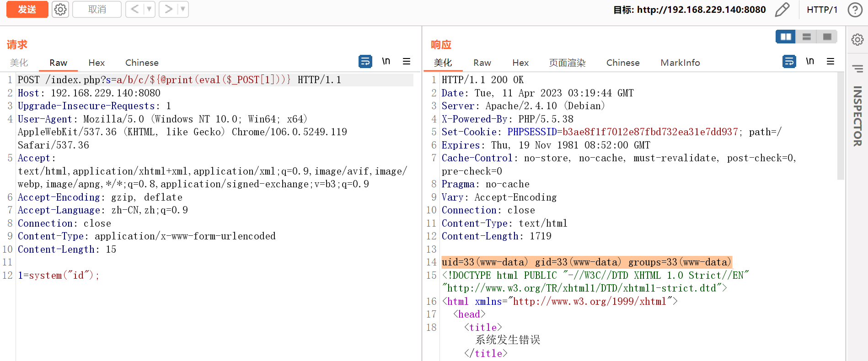Switch request view to 美化 tab
The image size is (868, 361).
(x=19, y=63)
